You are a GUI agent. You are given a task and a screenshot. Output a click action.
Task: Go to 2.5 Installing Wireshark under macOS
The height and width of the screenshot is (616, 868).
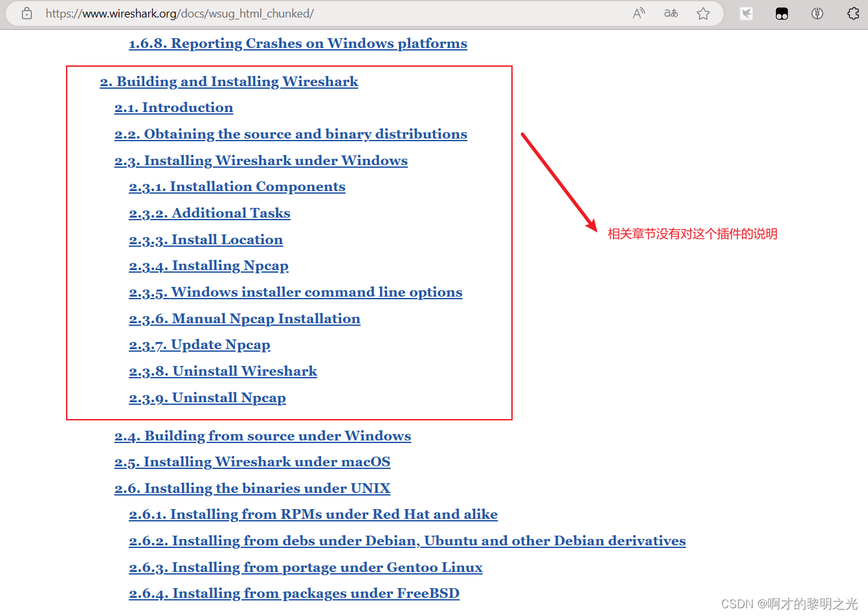point(252,462)
